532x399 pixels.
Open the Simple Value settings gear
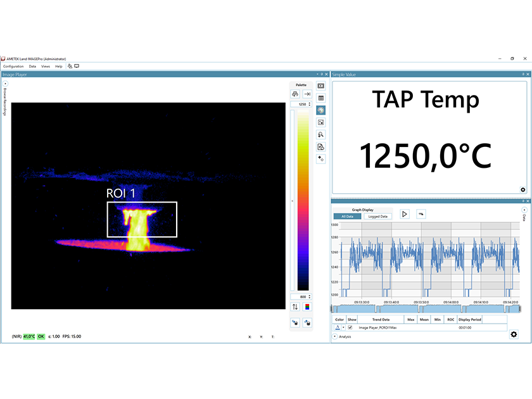[523, 189]
